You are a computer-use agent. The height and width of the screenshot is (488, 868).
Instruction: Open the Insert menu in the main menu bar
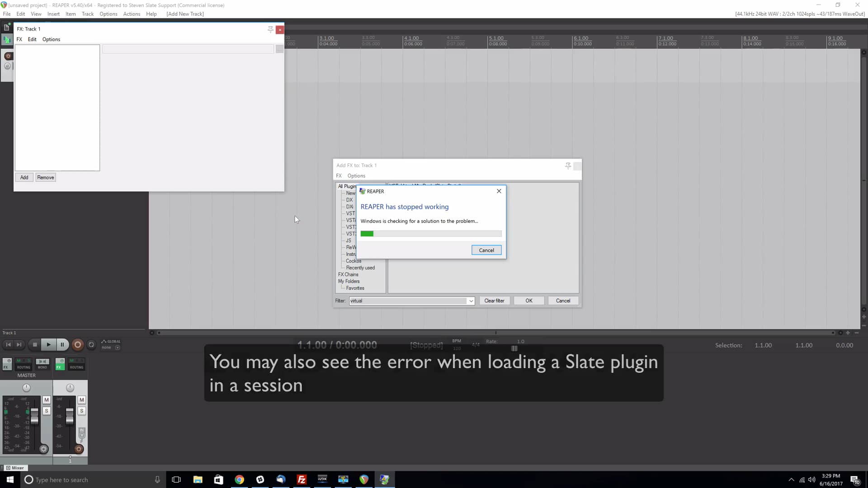tap(53, 14)
